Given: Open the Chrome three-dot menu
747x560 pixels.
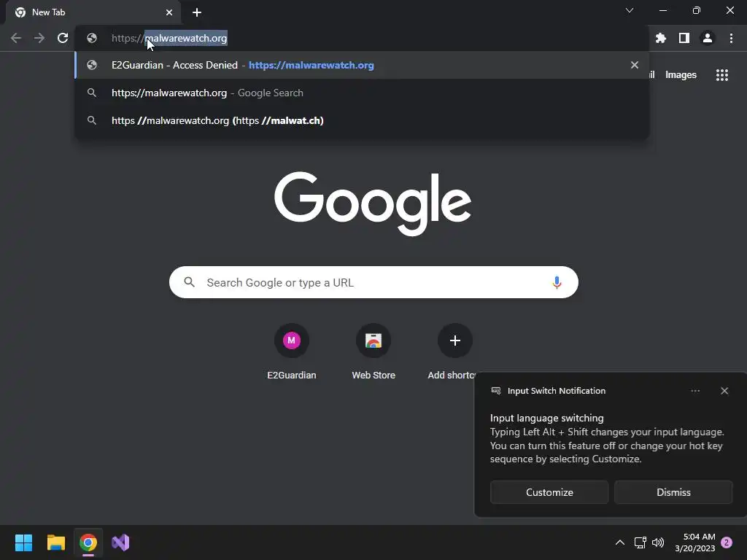Looking at the screenshot, I should 731,38.
